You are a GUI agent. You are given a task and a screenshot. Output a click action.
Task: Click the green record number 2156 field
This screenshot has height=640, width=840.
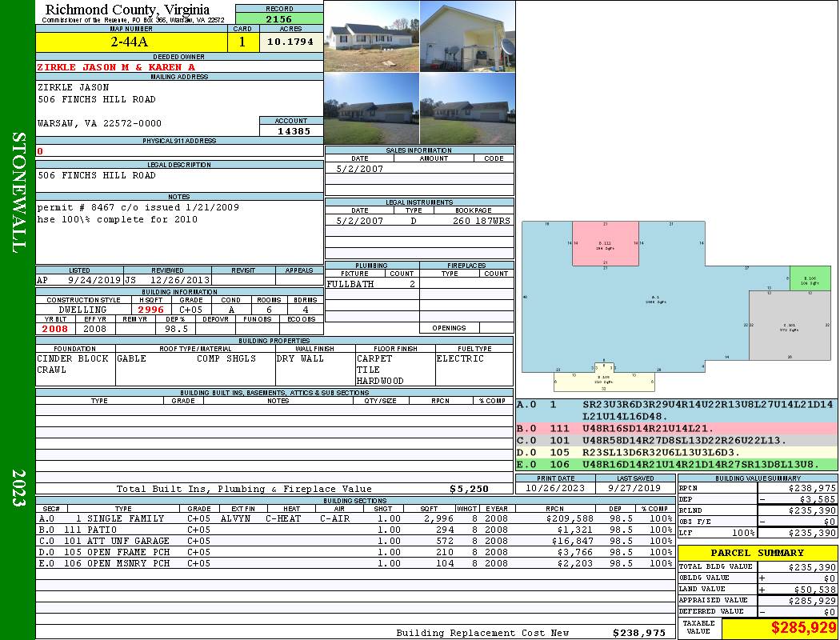tap(279, 18)
